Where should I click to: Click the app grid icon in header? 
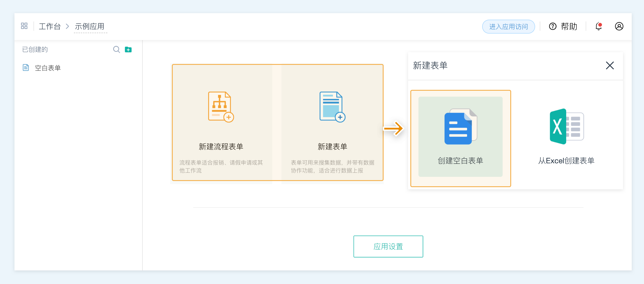click(x=24, y=26)
